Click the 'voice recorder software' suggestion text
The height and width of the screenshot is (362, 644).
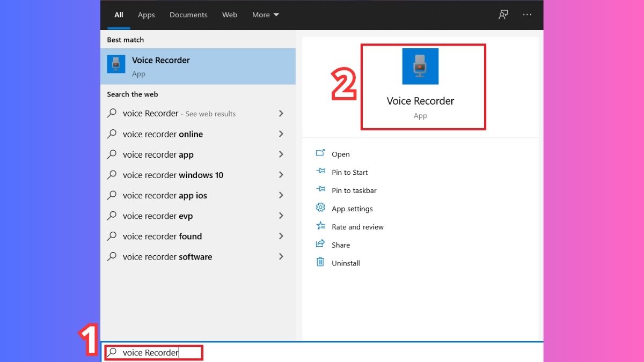pyautogui.click(x=167, y=256)
